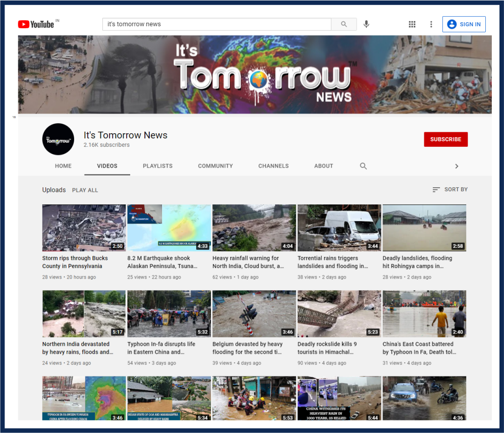Click the red Subscribe button
This screenshot has height=433, width=504.
pos(445,139)
